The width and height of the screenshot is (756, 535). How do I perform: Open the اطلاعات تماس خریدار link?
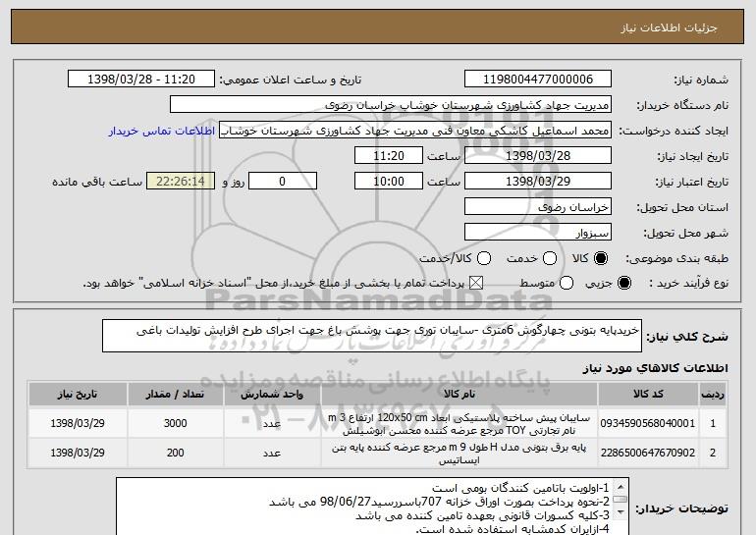point(162,131)
